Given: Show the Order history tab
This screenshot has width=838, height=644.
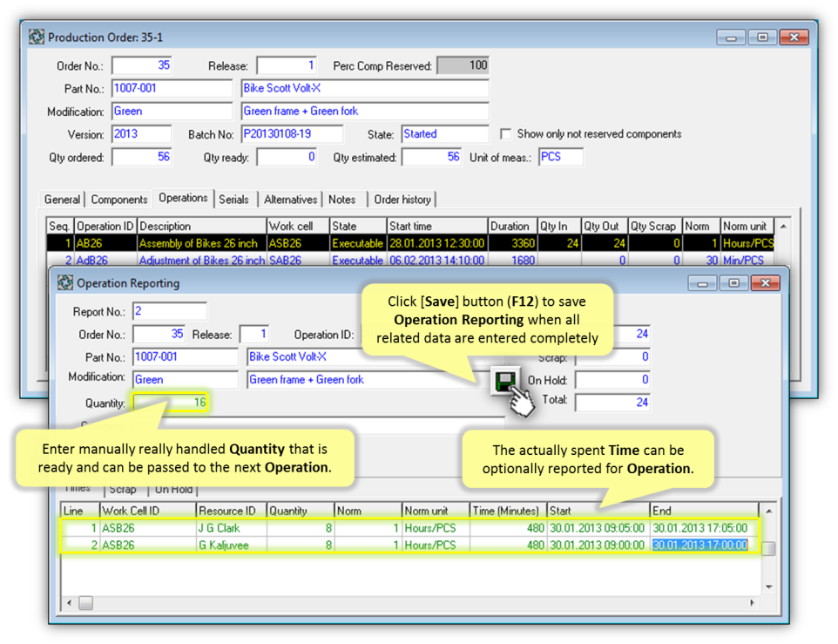Looking at the screenshot, I should click(x=402, y=200).
